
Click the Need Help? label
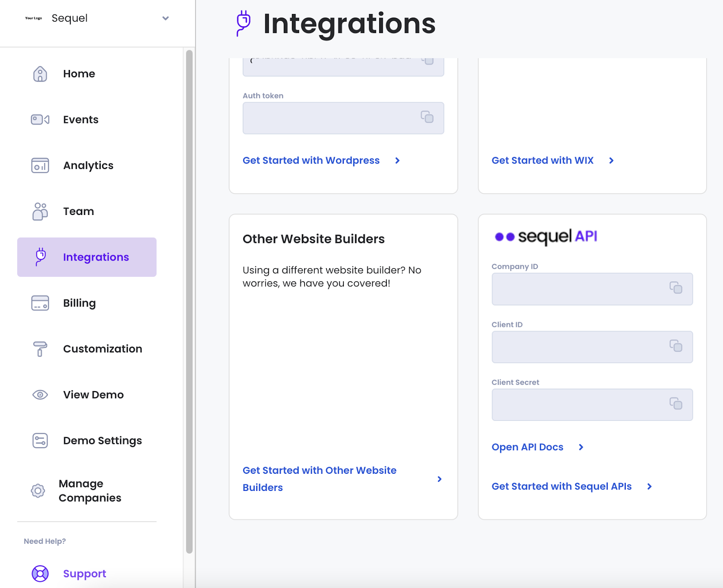[x=45, y=541]
